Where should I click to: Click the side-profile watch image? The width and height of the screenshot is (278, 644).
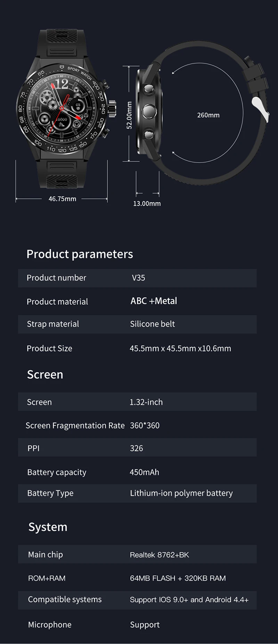coord(149,111)
